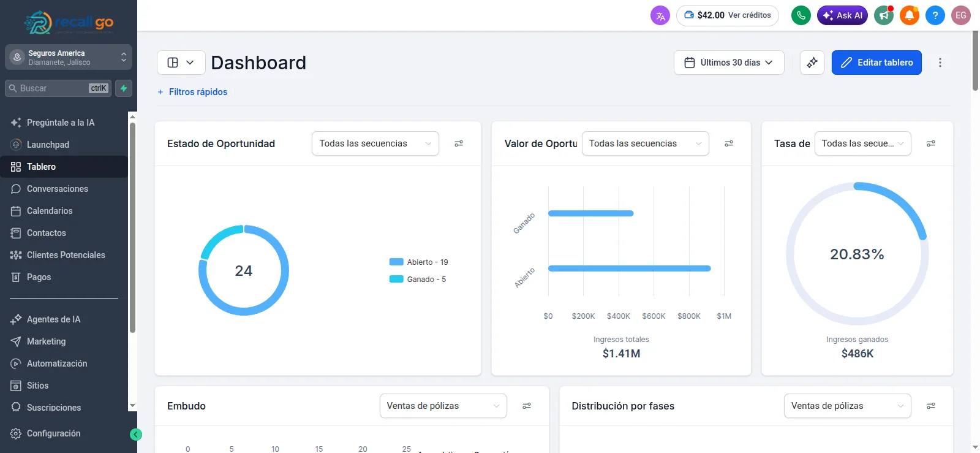Open settings for Distribución por fases widget
This screenshot has width=980, height=453.
point(931,406)
